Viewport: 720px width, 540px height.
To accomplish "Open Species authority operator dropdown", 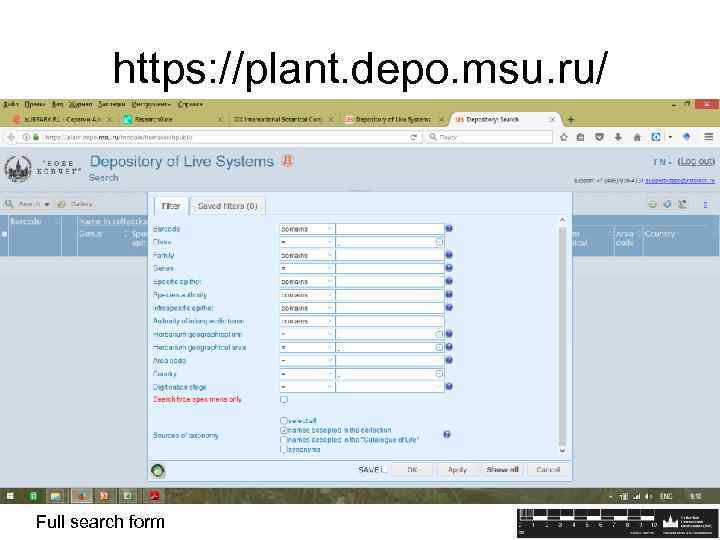I will (307, 295).
